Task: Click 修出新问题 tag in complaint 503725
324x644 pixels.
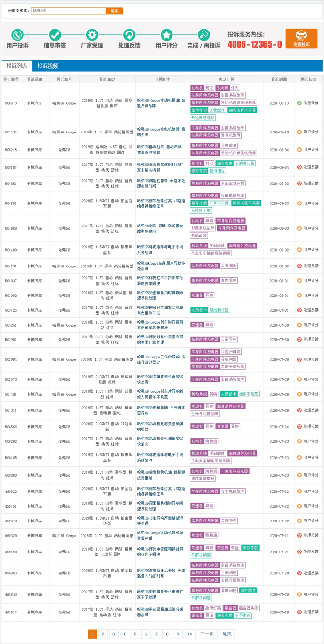Action: (x=219, y=310)
